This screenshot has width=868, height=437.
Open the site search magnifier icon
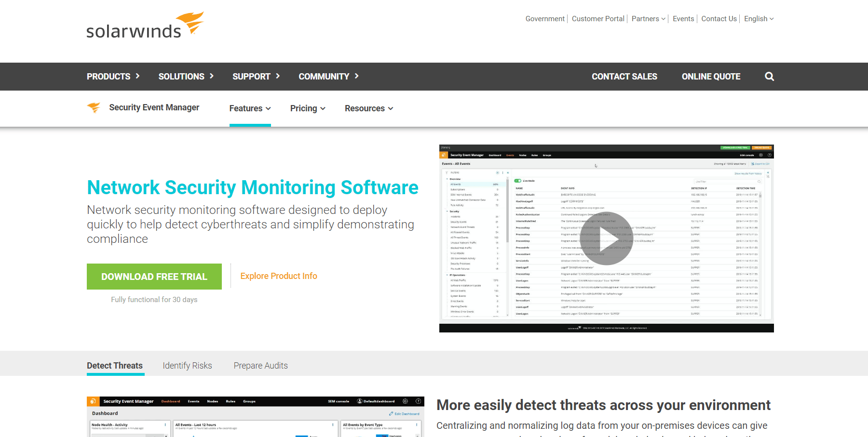coord(769,77)
